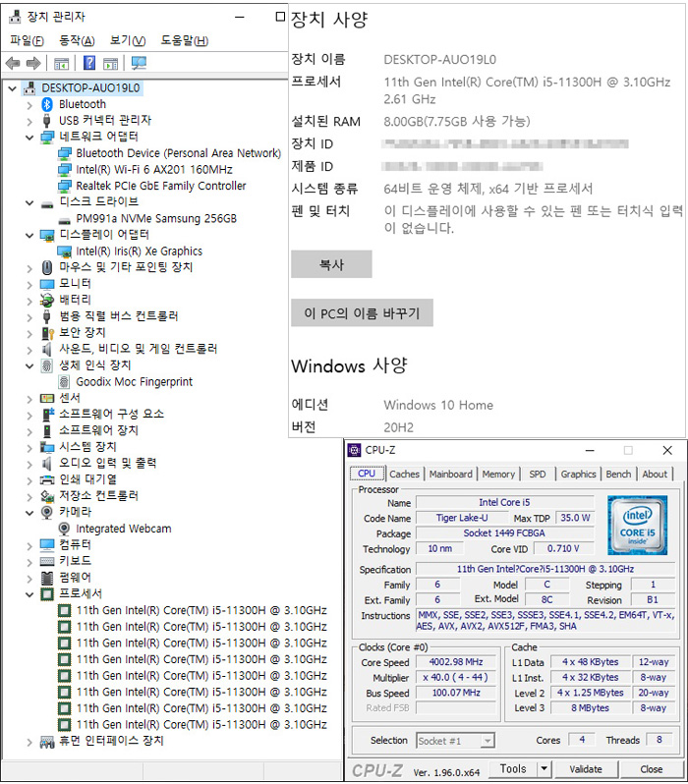Click the 복사 button
This screenshot has width=688, height=784.
click(331, 264)
